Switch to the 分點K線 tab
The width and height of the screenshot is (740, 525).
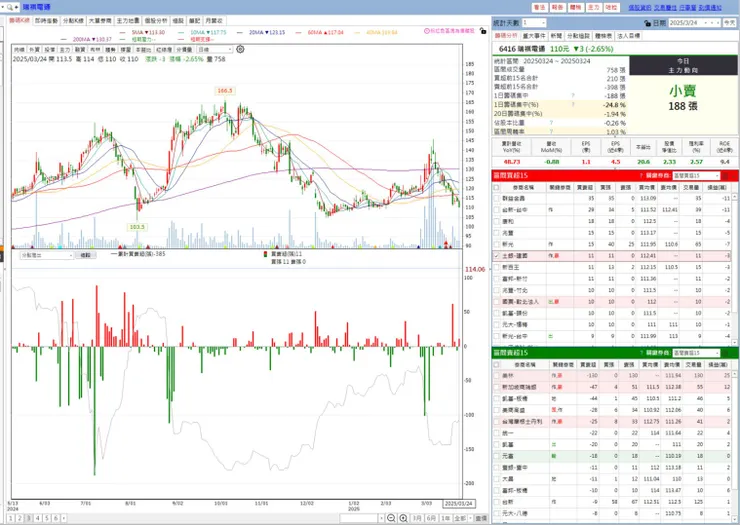(73, 21)
